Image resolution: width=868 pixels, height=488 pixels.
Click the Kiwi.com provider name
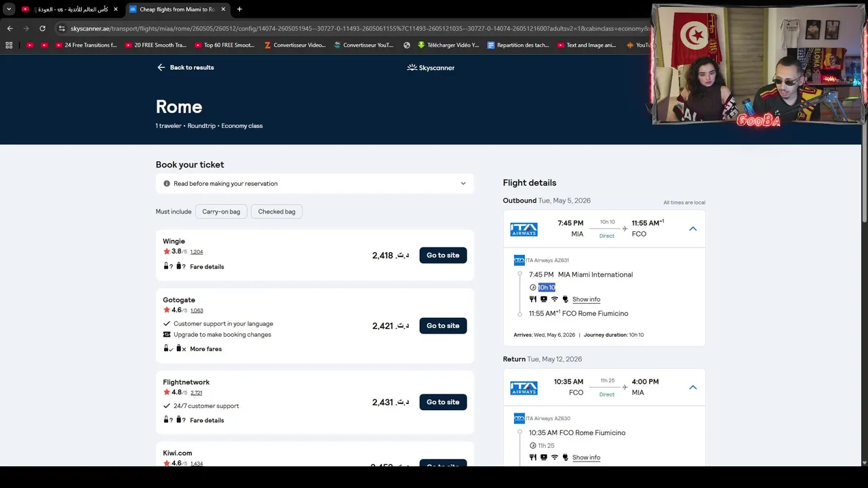pos(177,453)
